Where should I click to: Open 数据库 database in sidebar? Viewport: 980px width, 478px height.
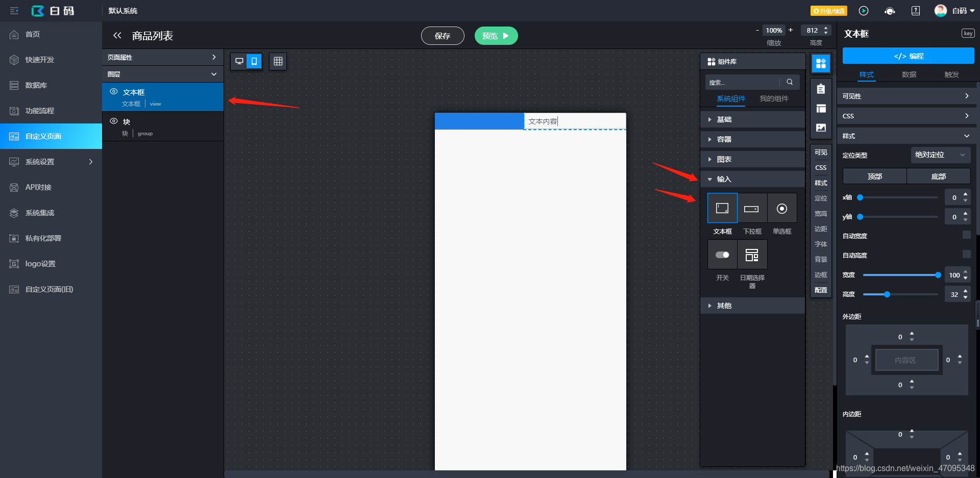(x=51, y=85)
